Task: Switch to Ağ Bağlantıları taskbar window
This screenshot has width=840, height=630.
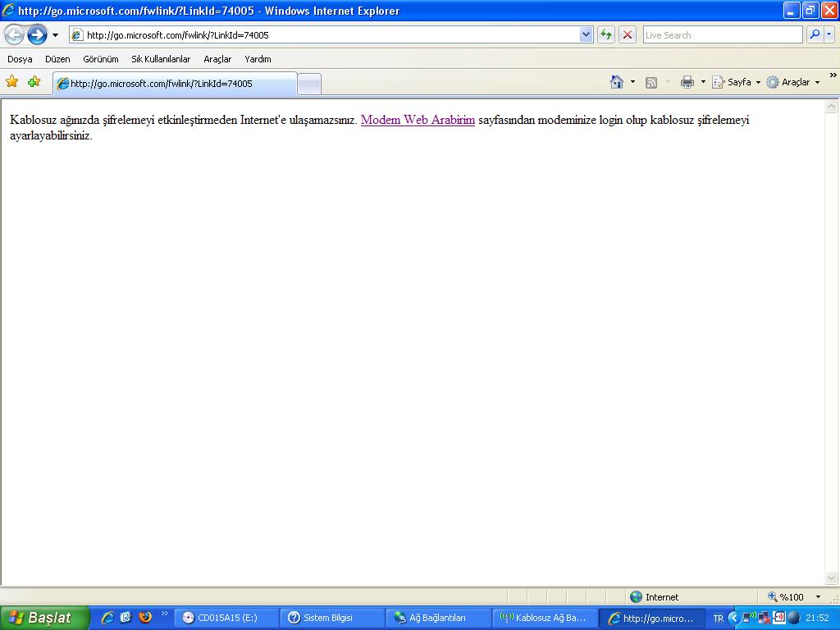Action: [x=440, y=618]
